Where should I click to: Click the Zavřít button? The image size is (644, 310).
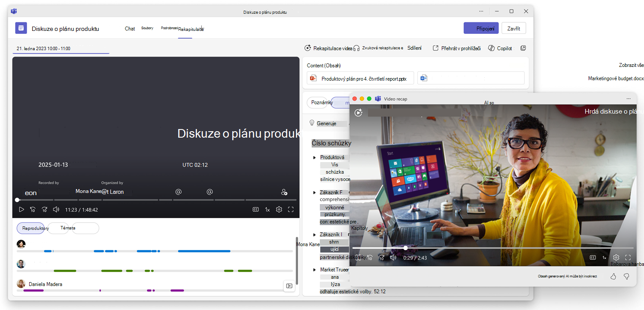pos(513,28)
